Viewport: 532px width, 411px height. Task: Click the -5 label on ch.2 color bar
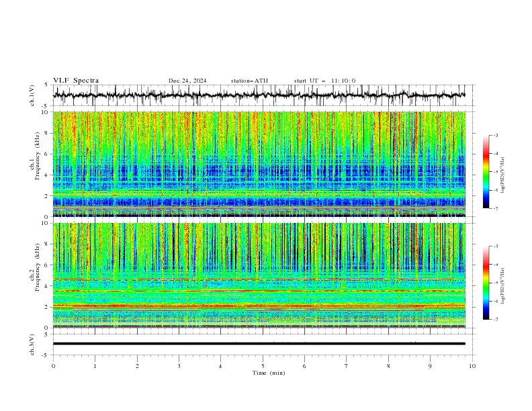pyautogui.click(x=495, y=283)
